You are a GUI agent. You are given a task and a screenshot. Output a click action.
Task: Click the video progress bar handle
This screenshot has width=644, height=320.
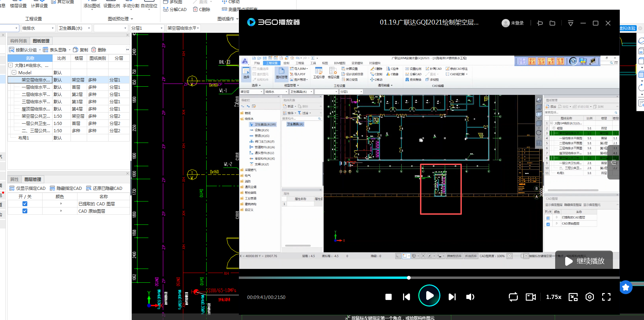[409, 278]
